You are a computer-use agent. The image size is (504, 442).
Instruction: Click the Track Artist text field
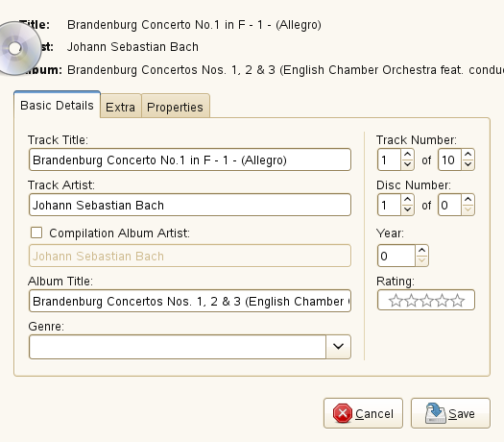tap(190, 205)
